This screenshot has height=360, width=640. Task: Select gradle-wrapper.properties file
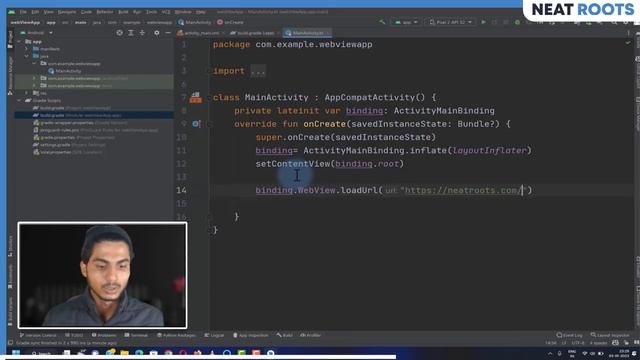click(x=80, y=123)
